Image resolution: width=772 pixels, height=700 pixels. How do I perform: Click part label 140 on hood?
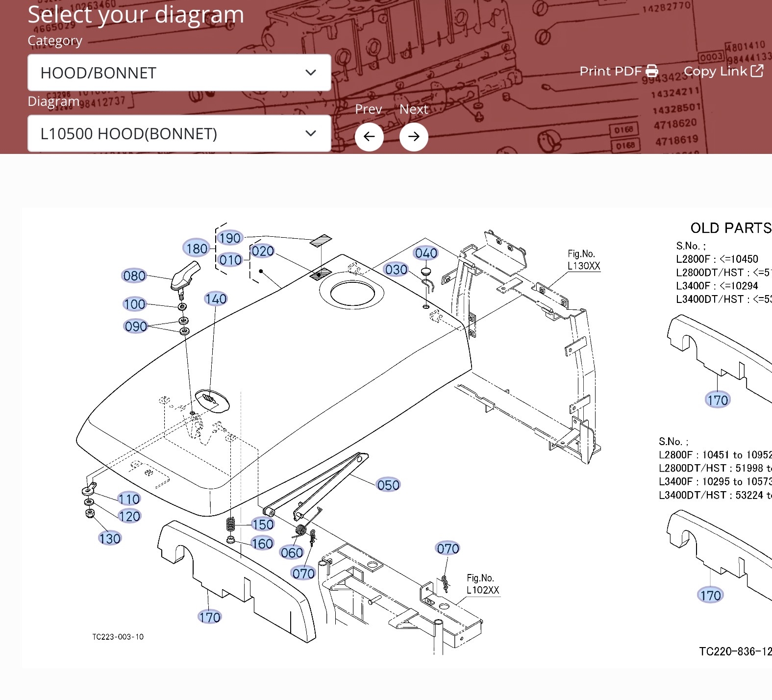[x=216, y=299]
